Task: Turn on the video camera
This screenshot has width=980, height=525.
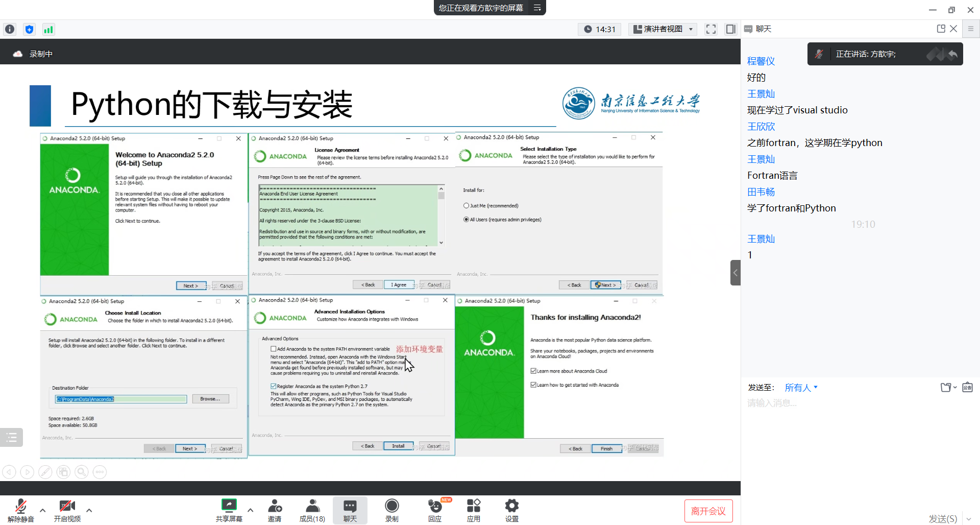Action: pyautogui.click(x=67, y=510)
